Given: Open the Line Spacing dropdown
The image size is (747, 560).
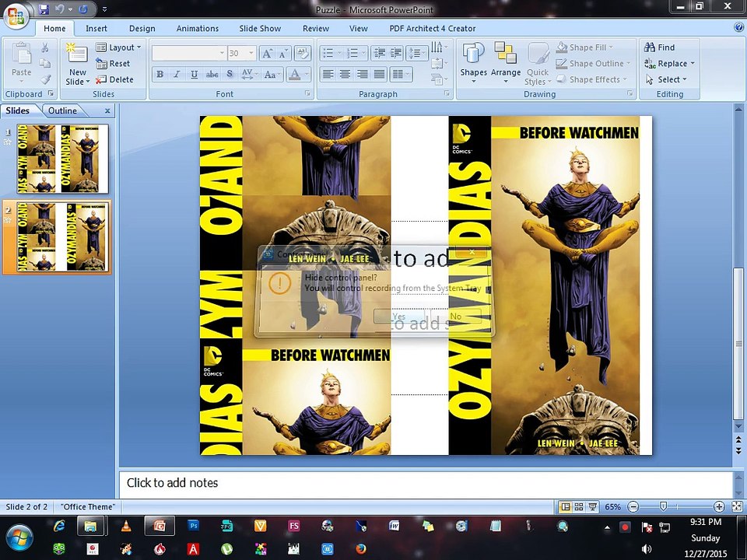Looking at the screenshot, I should [x=416, y=54].
